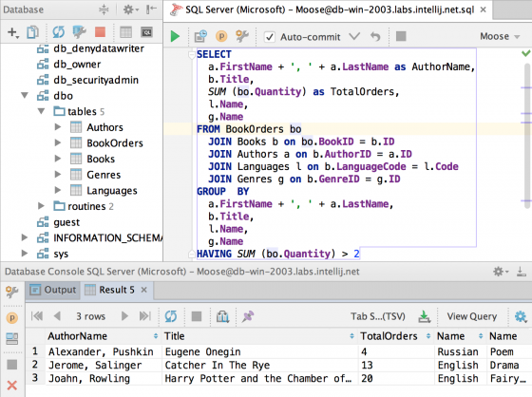Open the table editor icon in Database toolbar

click(x=125, y=32)
